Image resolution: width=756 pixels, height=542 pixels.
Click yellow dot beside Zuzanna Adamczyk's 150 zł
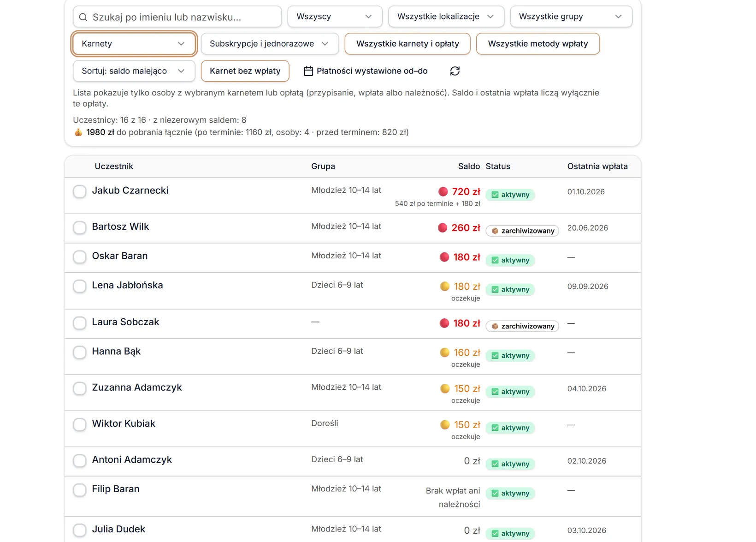click(445, 388)
